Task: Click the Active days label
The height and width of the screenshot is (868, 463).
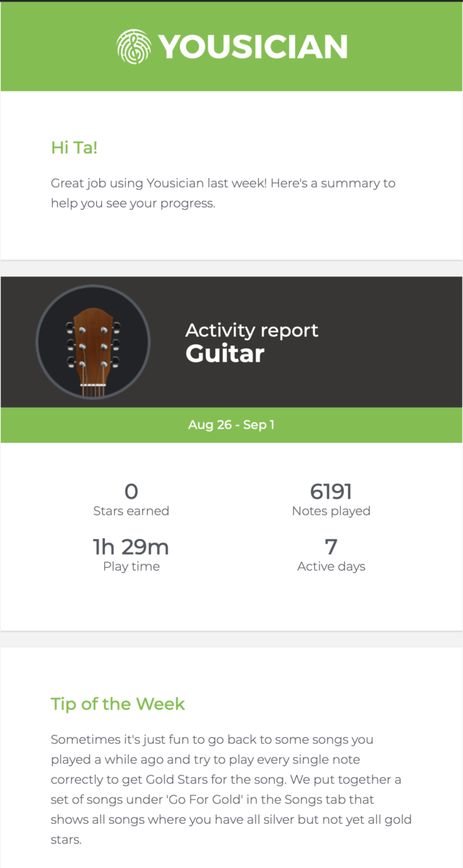Action: [331, 566]
